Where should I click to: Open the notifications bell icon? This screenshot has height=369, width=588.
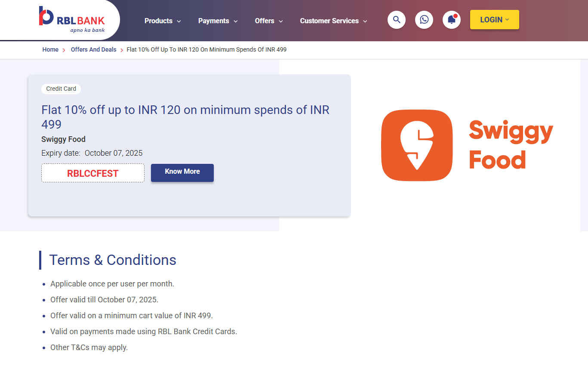(x=452, y=20)
